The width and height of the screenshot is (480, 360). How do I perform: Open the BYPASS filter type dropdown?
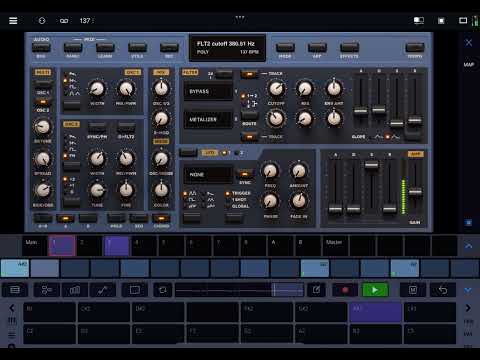[x=208, y=91]
